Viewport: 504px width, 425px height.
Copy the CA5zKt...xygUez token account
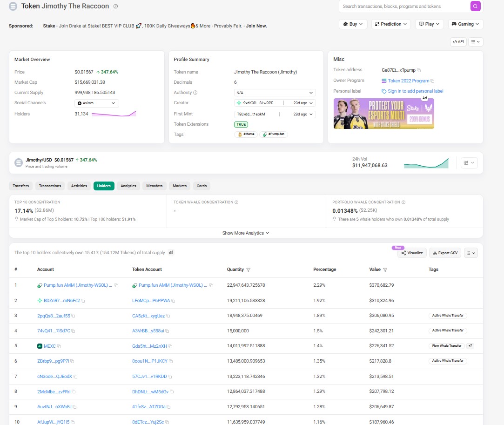(x=168, y=316)
